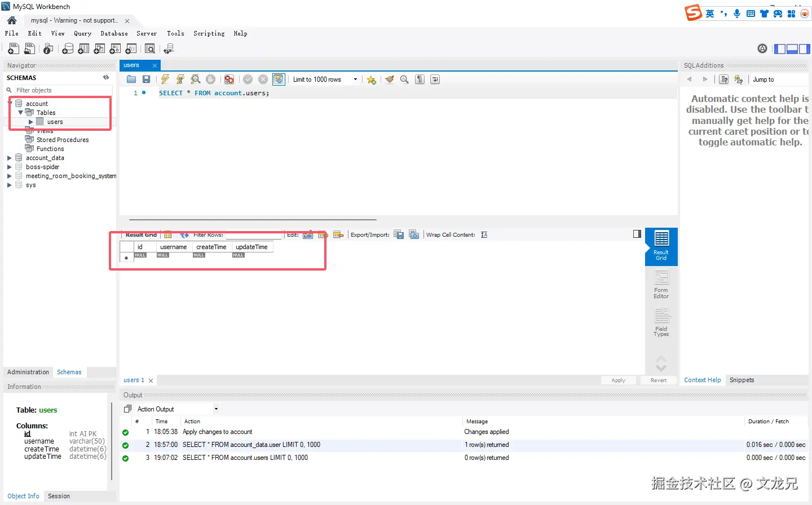Expand the users table node
Image resolution: width=812 pixels, height=505 pixels.
31,122
